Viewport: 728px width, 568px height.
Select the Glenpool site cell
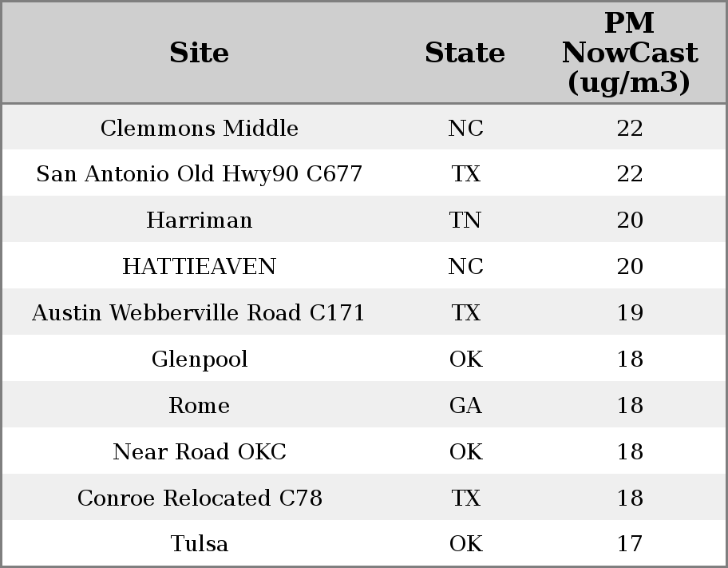pos(199,359)
